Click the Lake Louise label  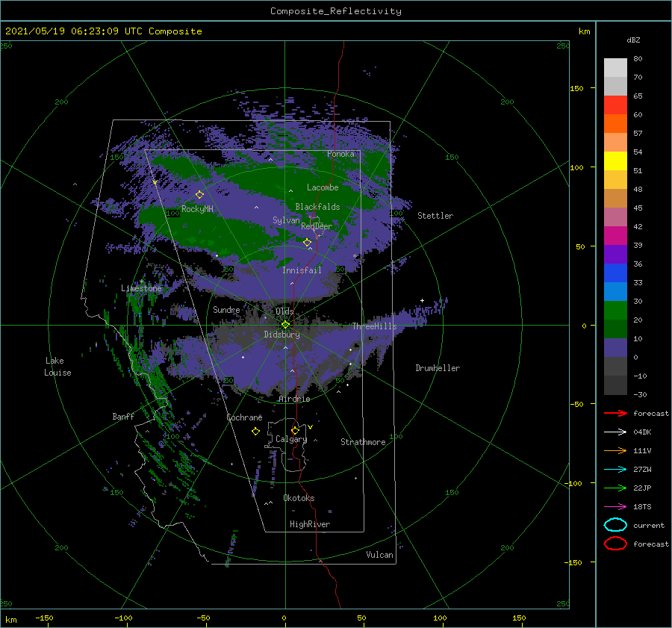57,367
